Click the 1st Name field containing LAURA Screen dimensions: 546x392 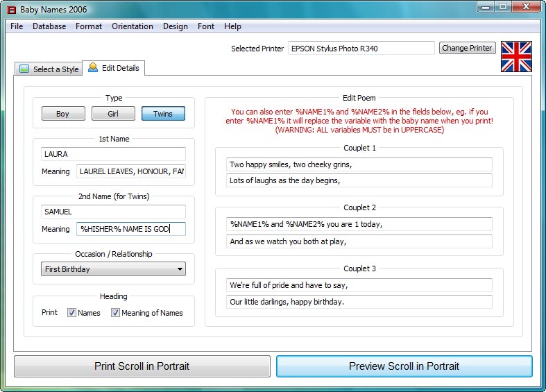[x=113, y=154]
